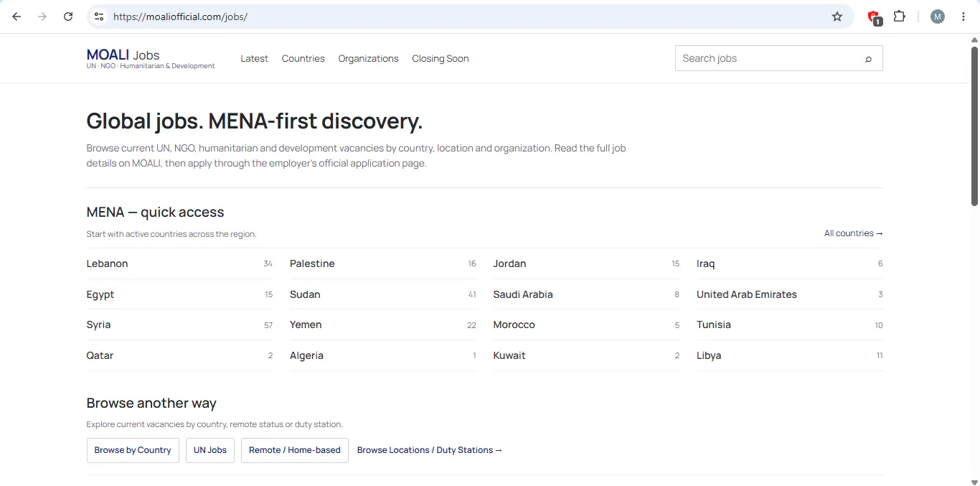Open Yemen jobs
This screenshot has width=980, height=486.
pyautogui.click(x=383, y=325)
